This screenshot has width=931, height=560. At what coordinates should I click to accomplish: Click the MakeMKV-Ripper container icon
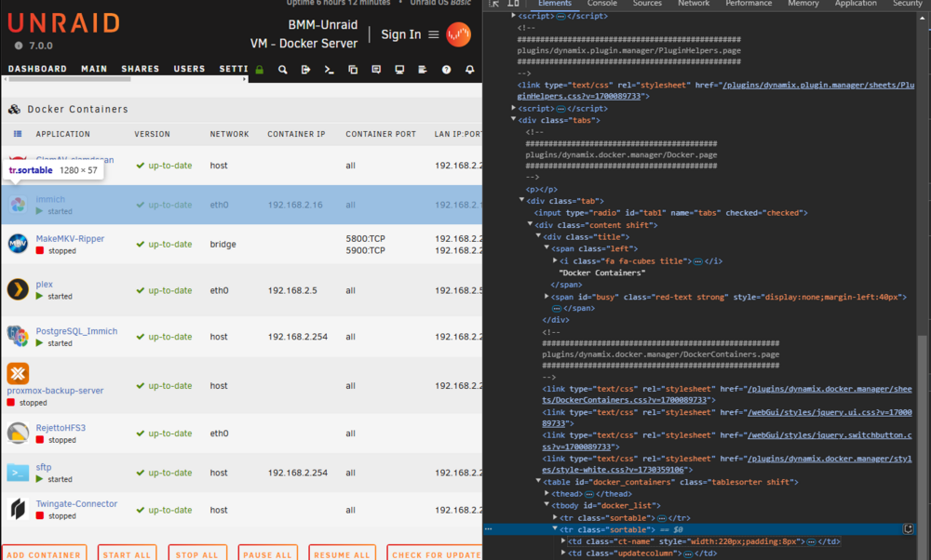18,243
